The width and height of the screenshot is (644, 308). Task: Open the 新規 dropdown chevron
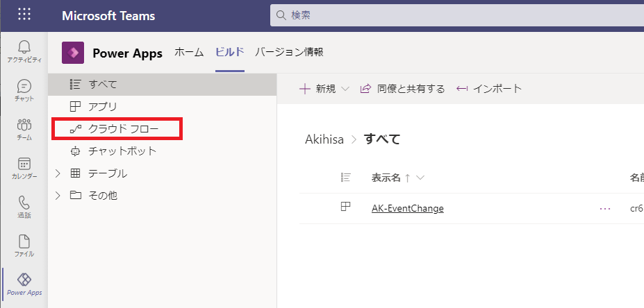point(345,89)
